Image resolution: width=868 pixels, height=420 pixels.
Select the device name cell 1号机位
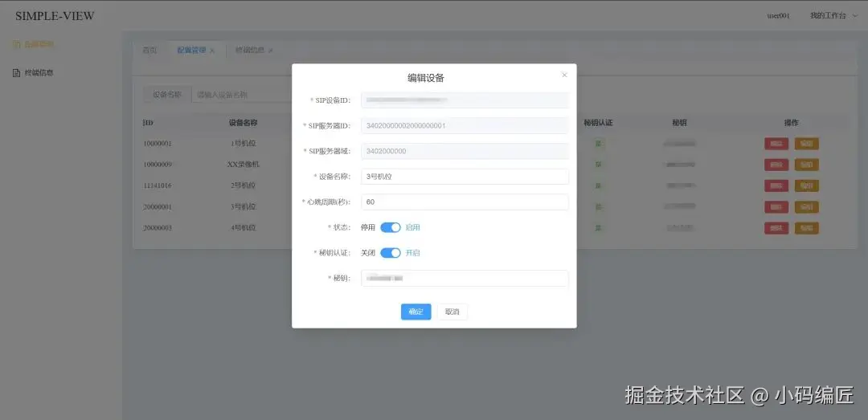243,143
